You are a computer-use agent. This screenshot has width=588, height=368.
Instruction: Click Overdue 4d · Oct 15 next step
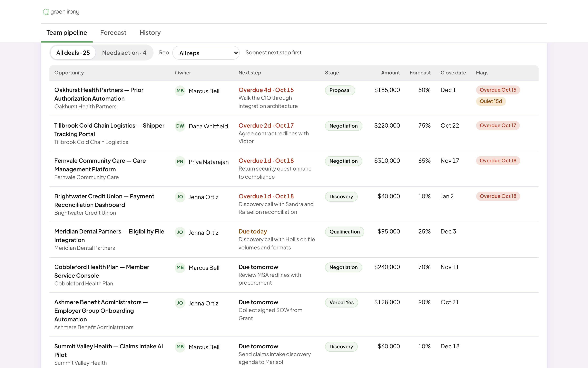tap(266, 90)
